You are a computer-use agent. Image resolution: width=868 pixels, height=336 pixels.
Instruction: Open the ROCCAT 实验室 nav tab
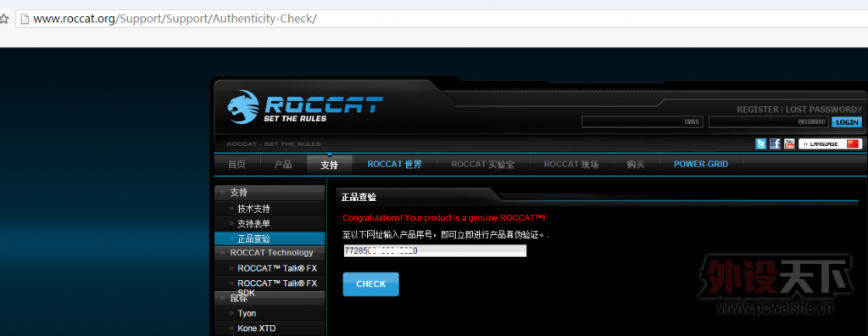pos(482,165)
